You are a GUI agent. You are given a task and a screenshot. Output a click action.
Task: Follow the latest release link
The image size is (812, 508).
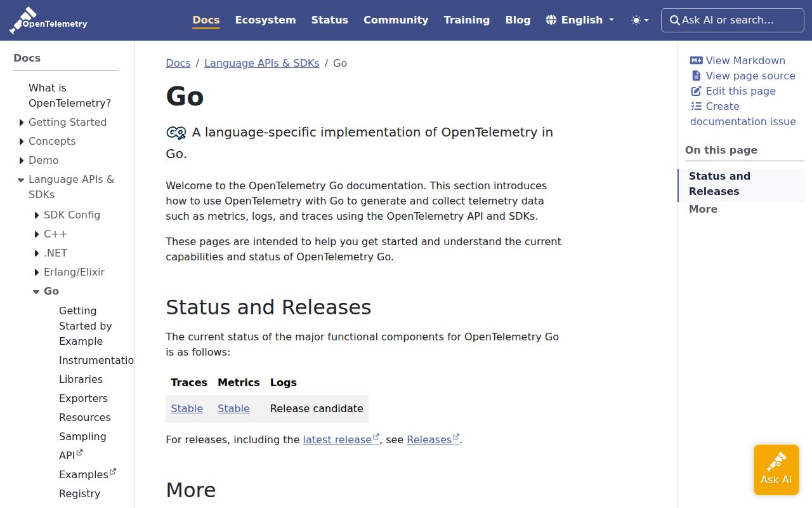coord(341,439)
